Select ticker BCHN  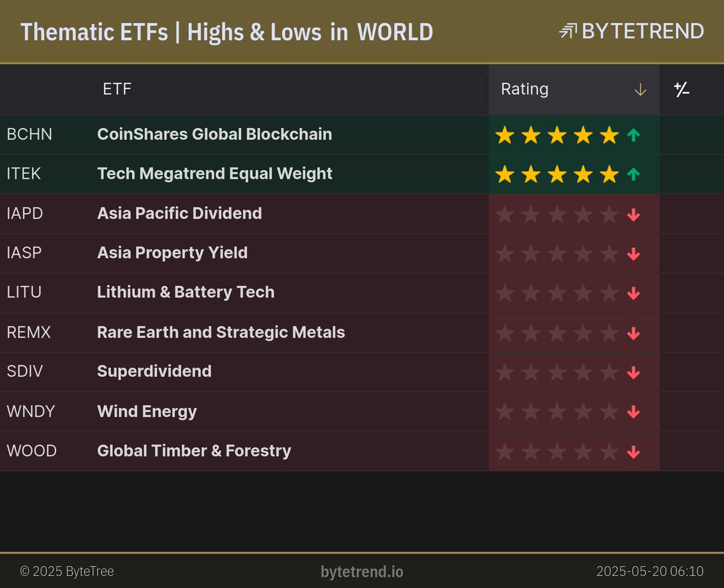point(30,134)
